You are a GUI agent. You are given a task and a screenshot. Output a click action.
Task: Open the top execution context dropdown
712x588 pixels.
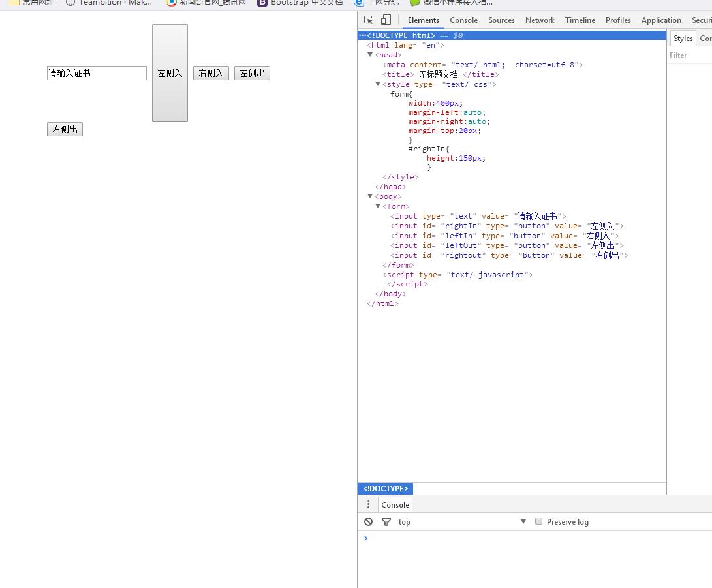click(x=462, y=521)
